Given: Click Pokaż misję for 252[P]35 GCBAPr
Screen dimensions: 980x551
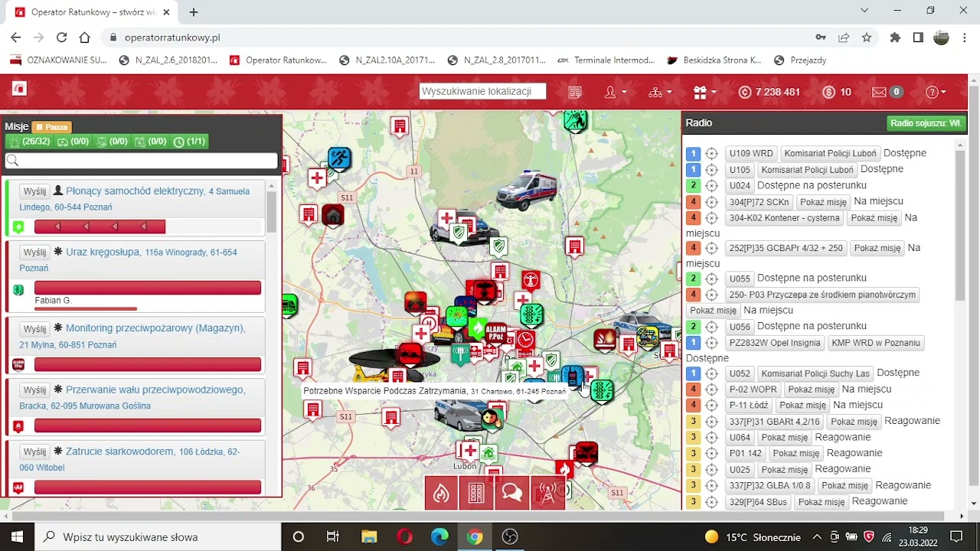Looking at the screenshot, I should (x=877, y=248).
